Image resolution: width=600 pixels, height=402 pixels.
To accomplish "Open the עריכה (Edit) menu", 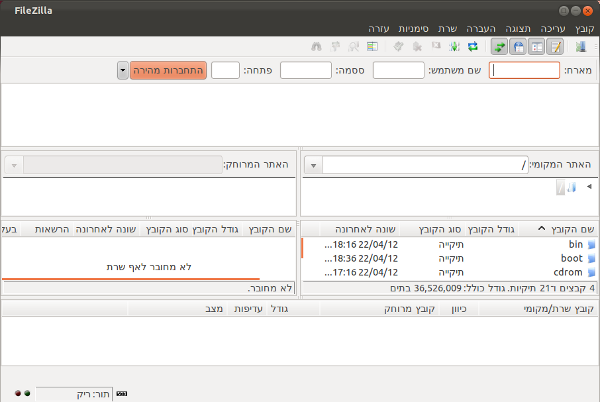I will tap(553, 29).
